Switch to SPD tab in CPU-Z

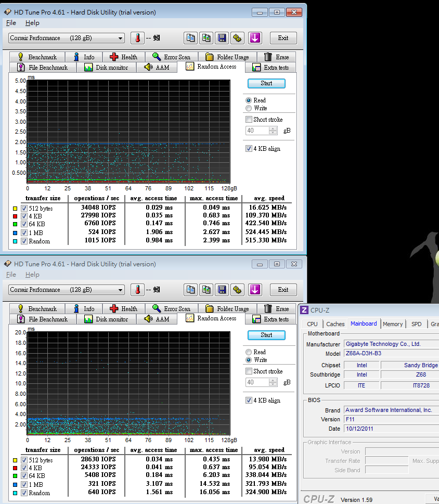coord(417,324)
